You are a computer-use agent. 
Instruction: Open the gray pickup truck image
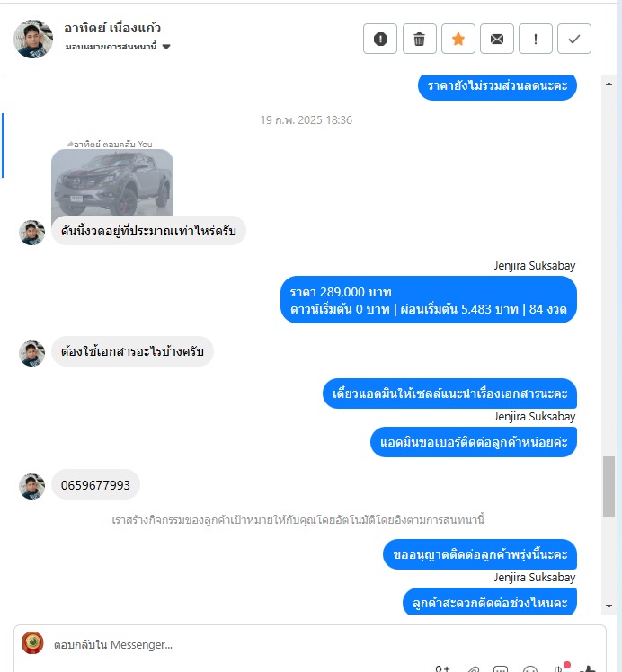tap(112, 182)
